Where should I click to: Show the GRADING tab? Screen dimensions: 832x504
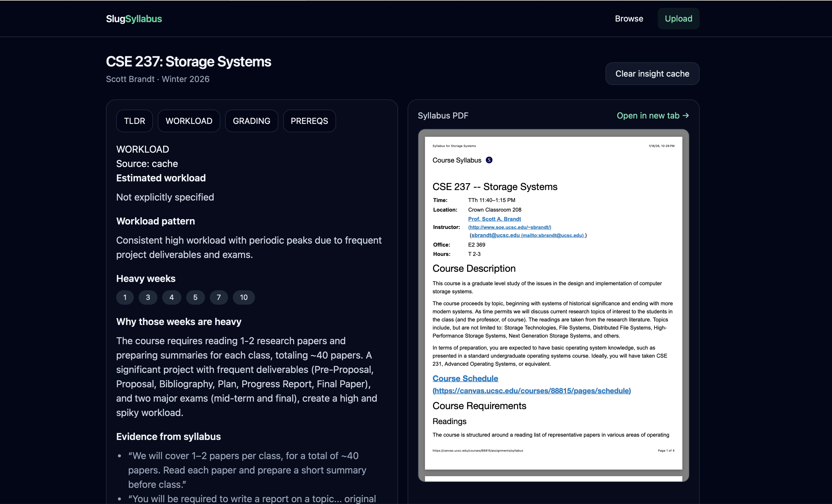251,121
